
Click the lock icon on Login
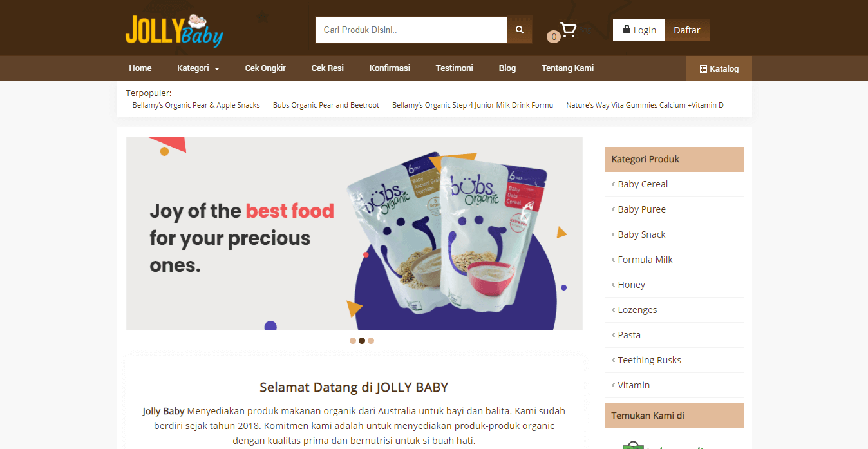point(627,30)
